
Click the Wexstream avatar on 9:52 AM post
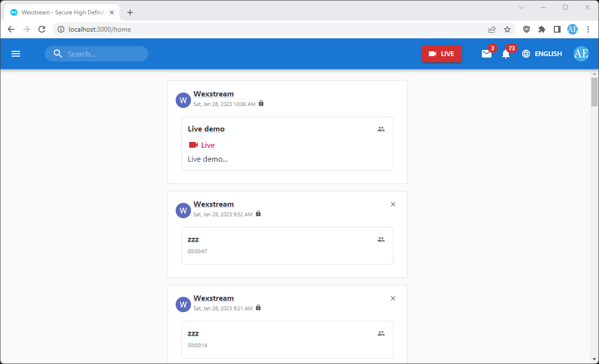click(x=183, y=211)
